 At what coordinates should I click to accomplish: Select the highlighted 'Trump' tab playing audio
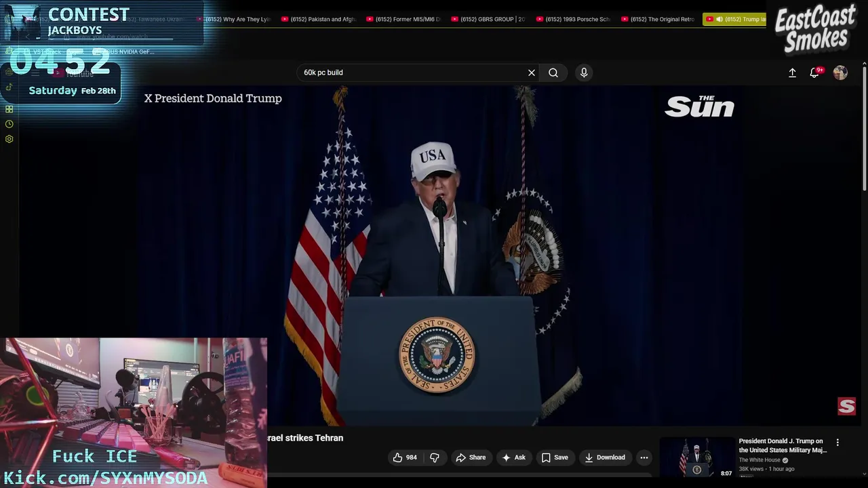(735, 19)
